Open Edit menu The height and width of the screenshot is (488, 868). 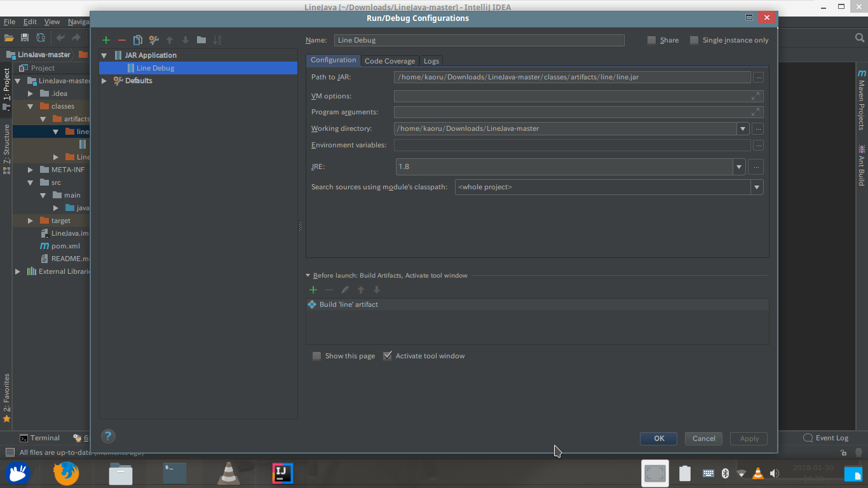(x=30, y=22)
